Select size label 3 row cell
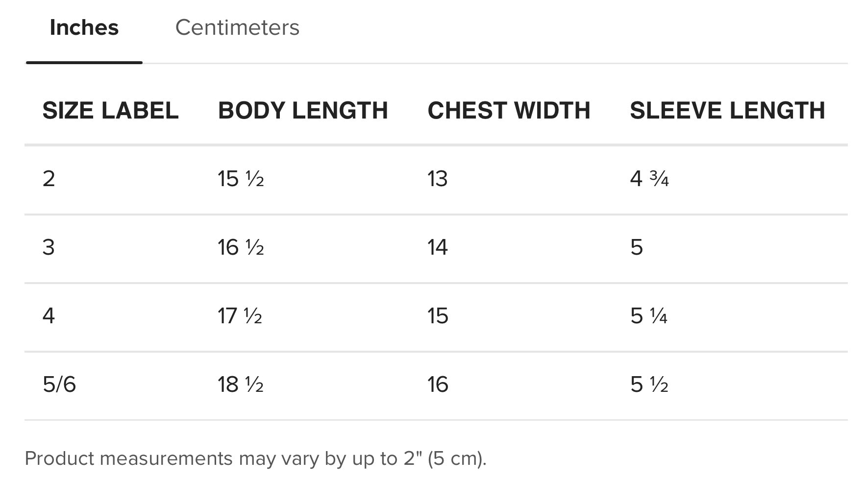This screenshot has width=865, height=504. 49,247
